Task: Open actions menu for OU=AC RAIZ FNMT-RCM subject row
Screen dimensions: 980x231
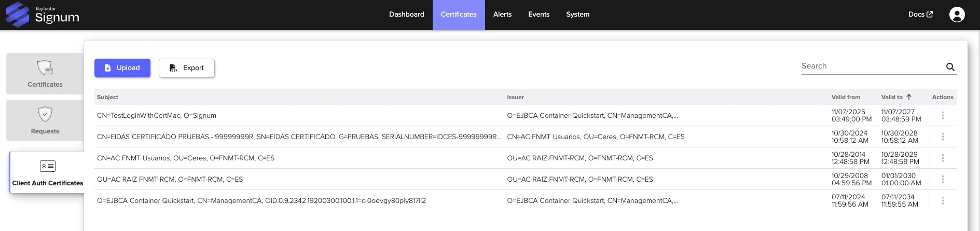Action: 943,180
